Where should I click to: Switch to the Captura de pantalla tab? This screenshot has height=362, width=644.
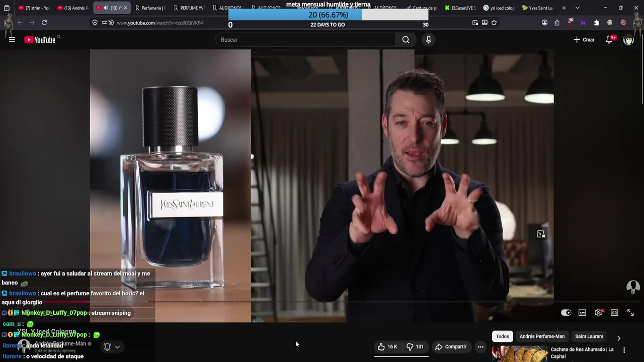tap(422, 8)
